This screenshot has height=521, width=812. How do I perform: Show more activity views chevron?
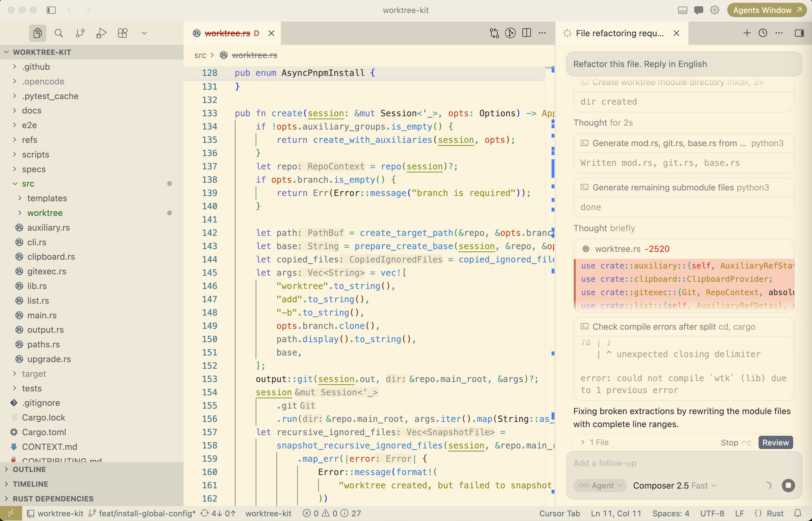(144, 33)
